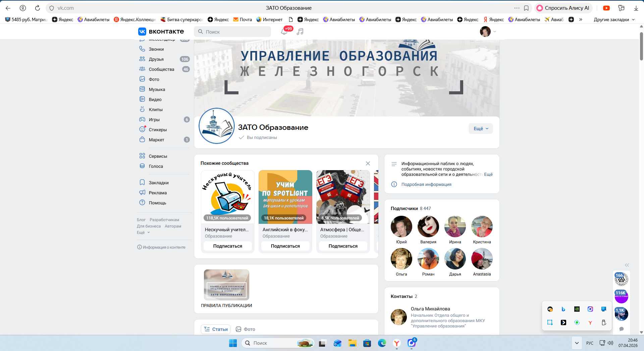Reload the page
This screenshot has height=351, width=644.
[x=38, y=8]
